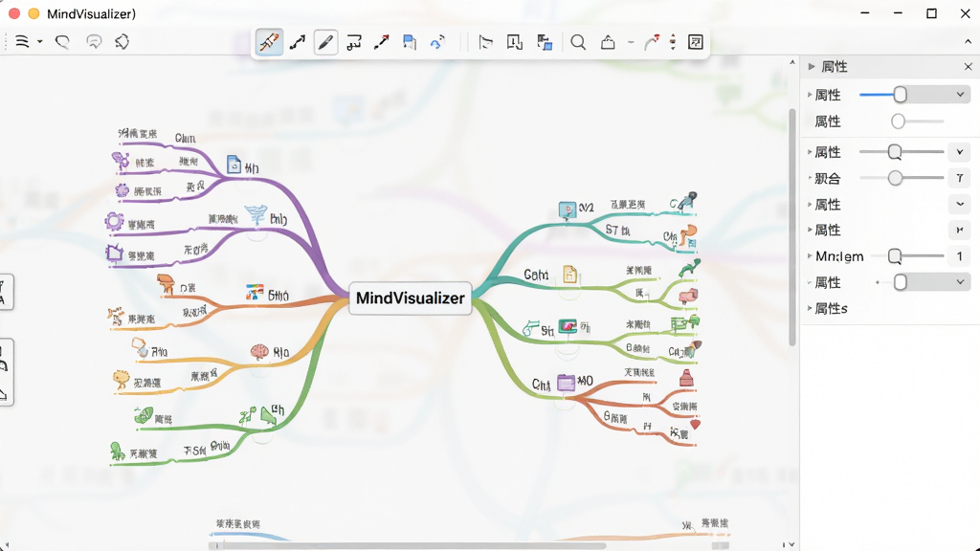This screenshot has height=551, width=980.
Task: Click the Mn:lem value field showing 1
Action: [960, 256]
